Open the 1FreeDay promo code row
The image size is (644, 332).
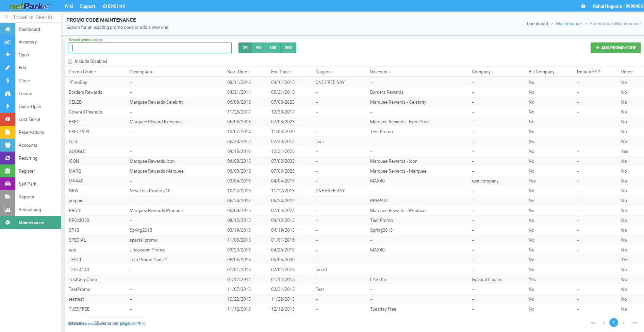pos(354,82)
